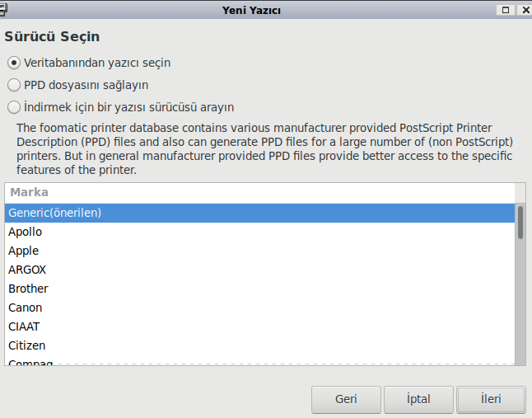Click the İptal button
The width and height of the screenshot is (532, 418).
pos(418,399)
